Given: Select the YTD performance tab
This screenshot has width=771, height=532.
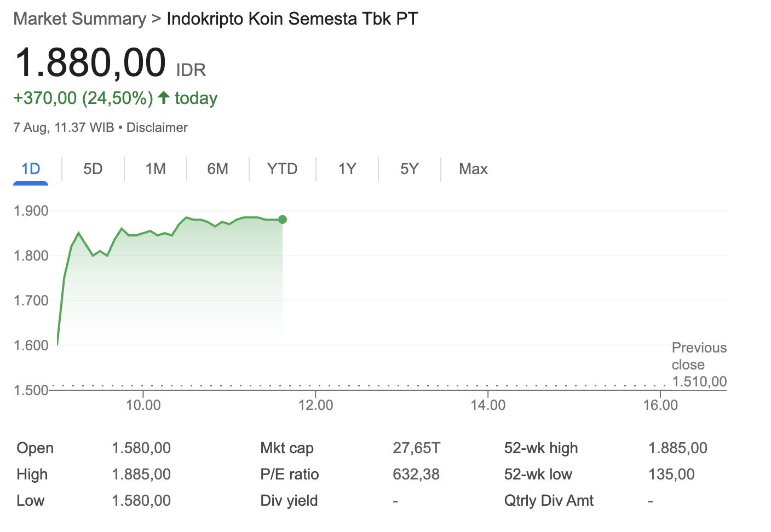Looking at the screenshot, I should tap(282, 169).
